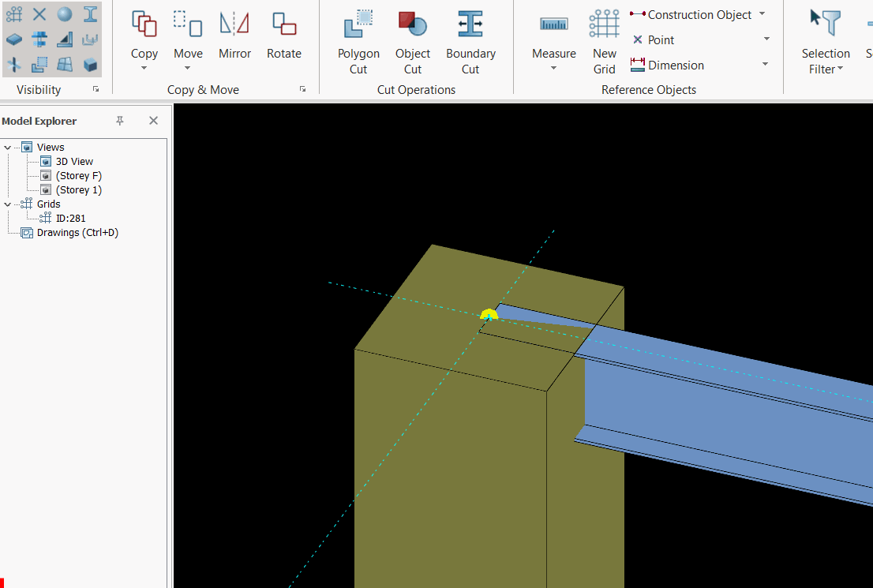Click the Point button
Screen dimensions: 873x588
(x=661, y=40)
